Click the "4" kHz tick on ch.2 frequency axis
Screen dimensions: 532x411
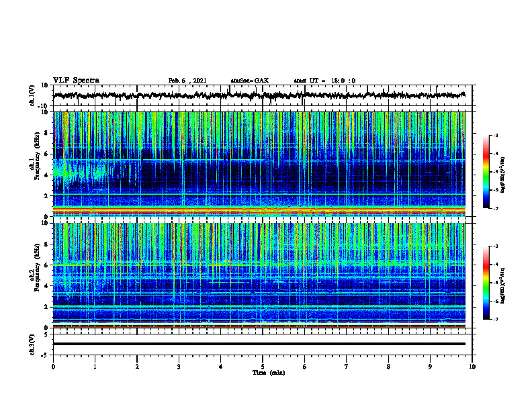pyautogui.click(x=46, y=286)
